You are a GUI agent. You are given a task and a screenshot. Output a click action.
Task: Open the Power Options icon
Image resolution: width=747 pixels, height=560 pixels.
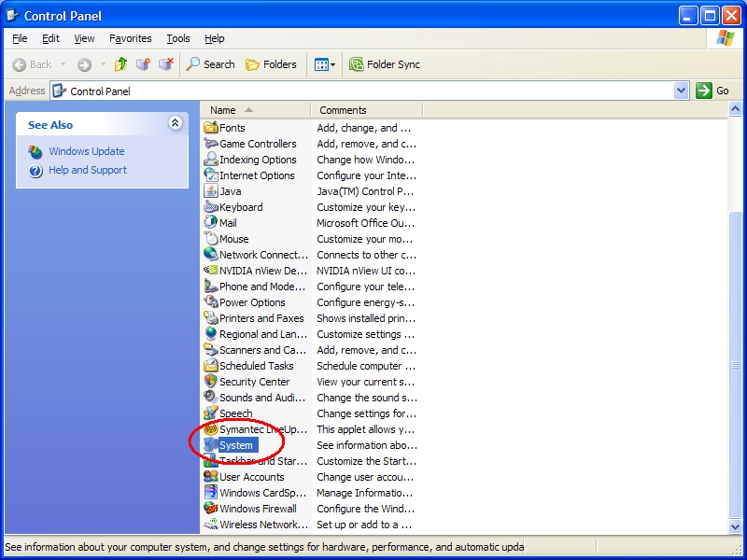[x=211, y=302]
